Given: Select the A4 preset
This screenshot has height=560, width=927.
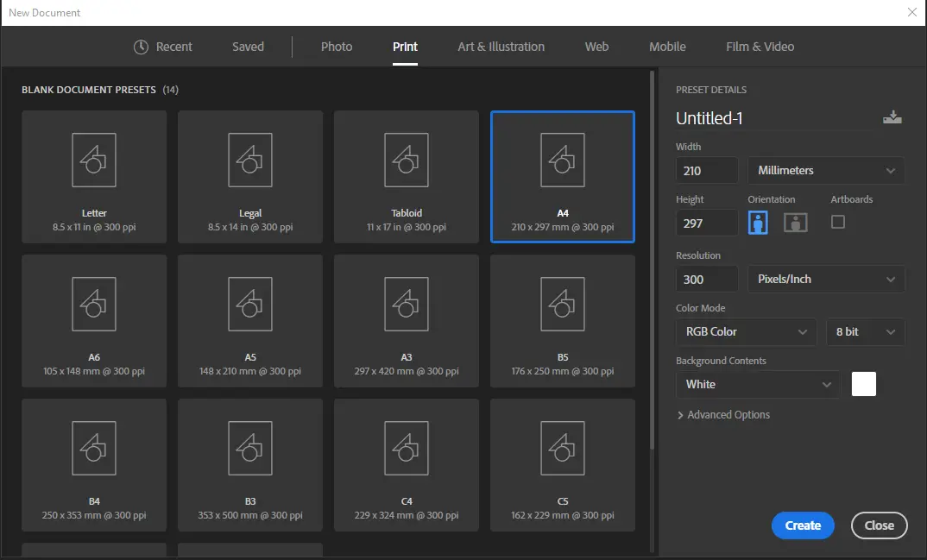Looking at the screenshot, I should click(x=562, y=177).
